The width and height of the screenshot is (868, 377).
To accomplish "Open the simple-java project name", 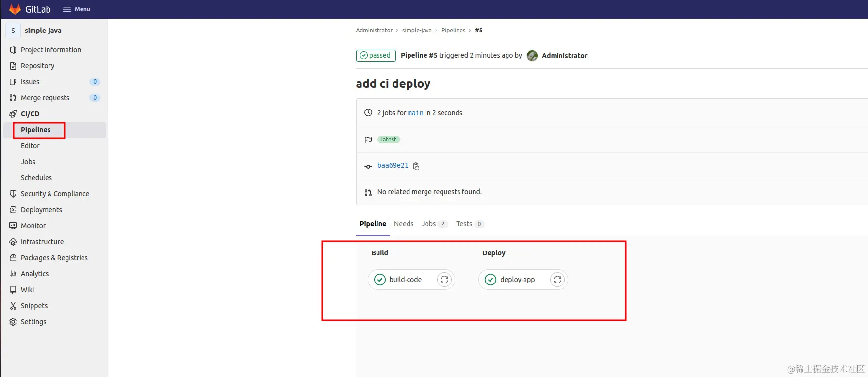I will point(43,31).
